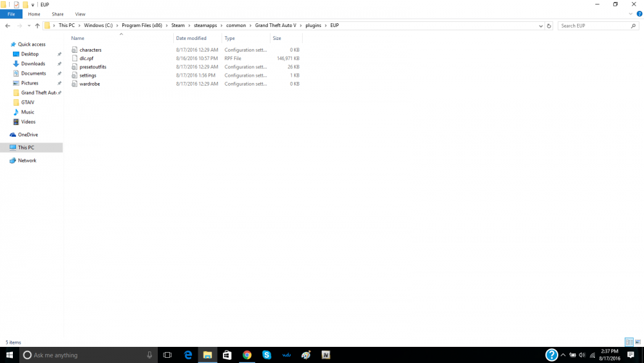The image size is (644, 363).
Task: Open the Explorer Help icon
Action: coord(639,14)
